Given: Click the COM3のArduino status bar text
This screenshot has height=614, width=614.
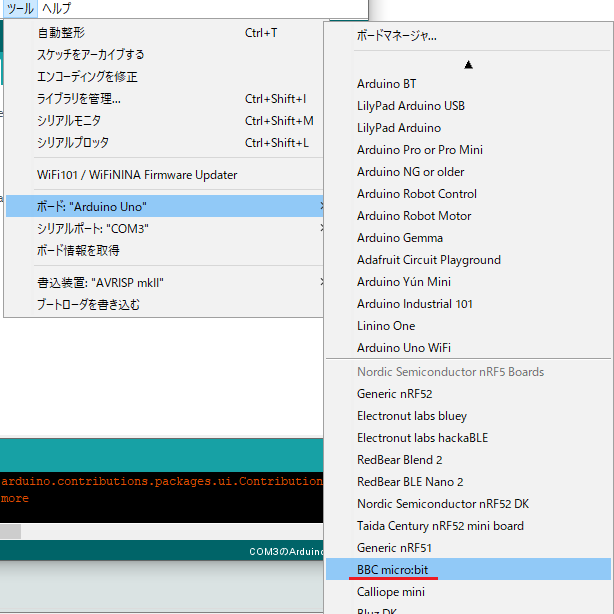Looking at the screenshot, I should click(286, 551).
